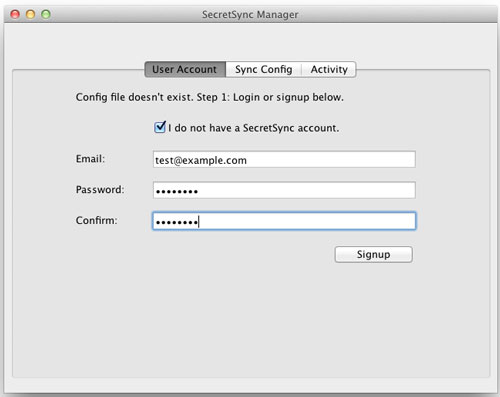Screen dimensions: 500x397
Task: Switch to the Sync Config tab
Action: point(263,69)
